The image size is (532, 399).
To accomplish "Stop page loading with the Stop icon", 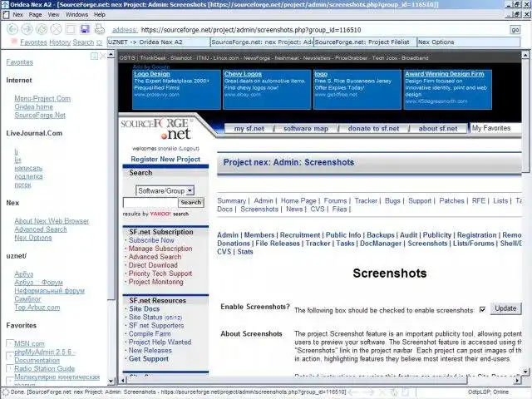I will [x=56, y=29].
